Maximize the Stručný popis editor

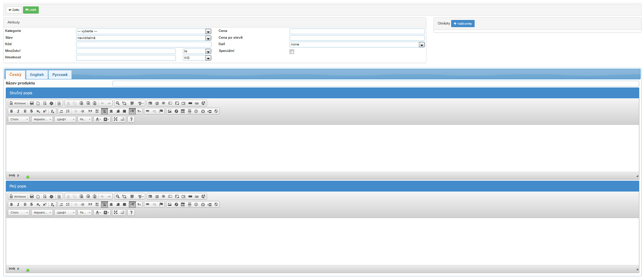(x=116, y=119)
